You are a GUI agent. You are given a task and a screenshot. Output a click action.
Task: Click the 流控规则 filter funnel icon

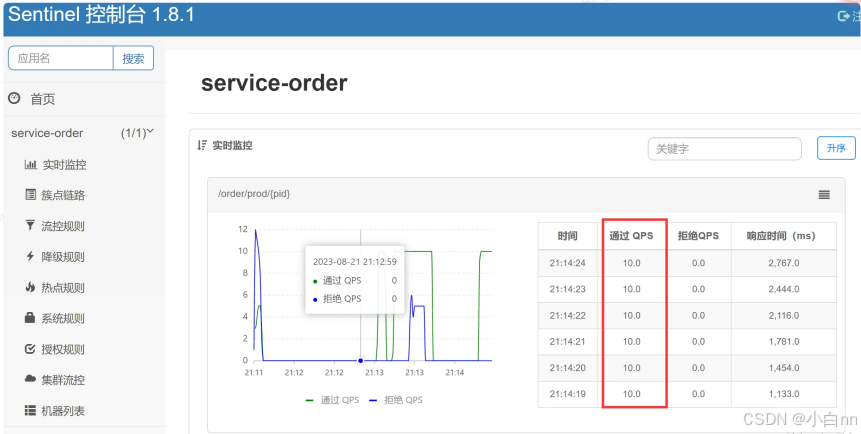(x=30, y=225)
